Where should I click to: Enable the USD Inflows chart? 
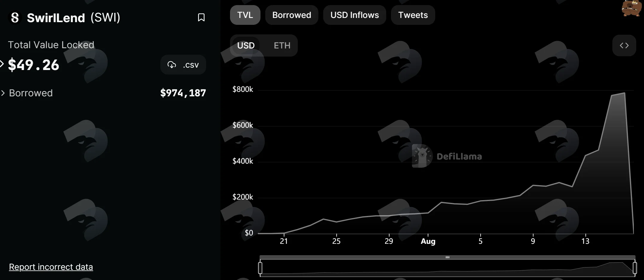pyautogui.click(x=355, y=15)
